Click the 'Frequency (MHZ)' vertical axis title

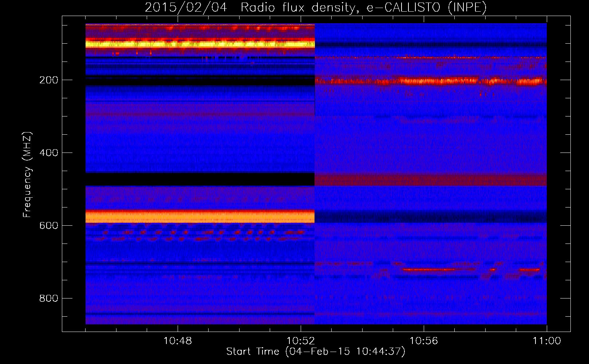pyautogui.click(x=27, y=174)
